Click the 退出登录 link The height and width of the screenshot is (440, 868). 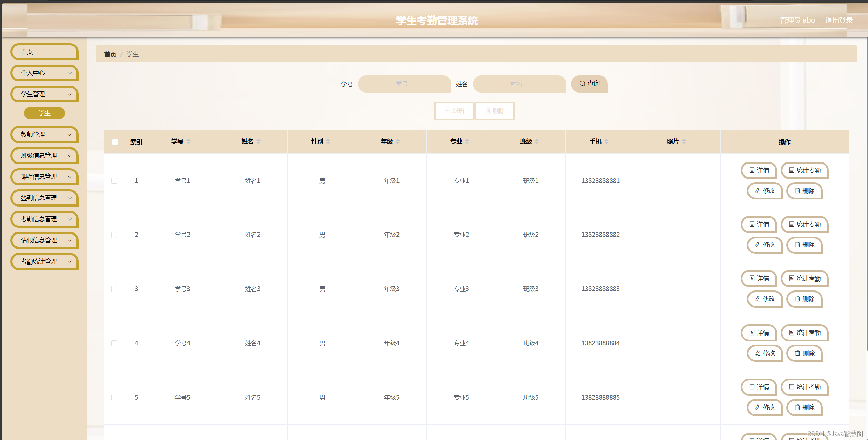tap(839, 20)
